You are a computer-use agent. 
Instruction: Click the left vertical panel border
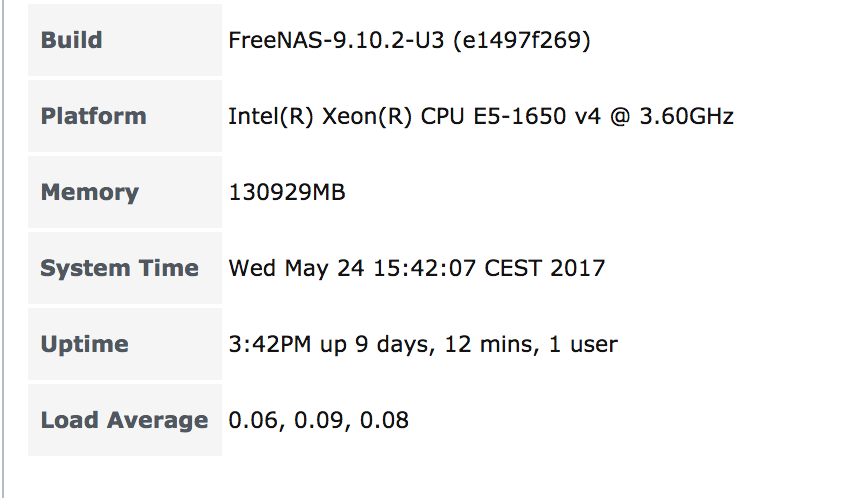3,249
